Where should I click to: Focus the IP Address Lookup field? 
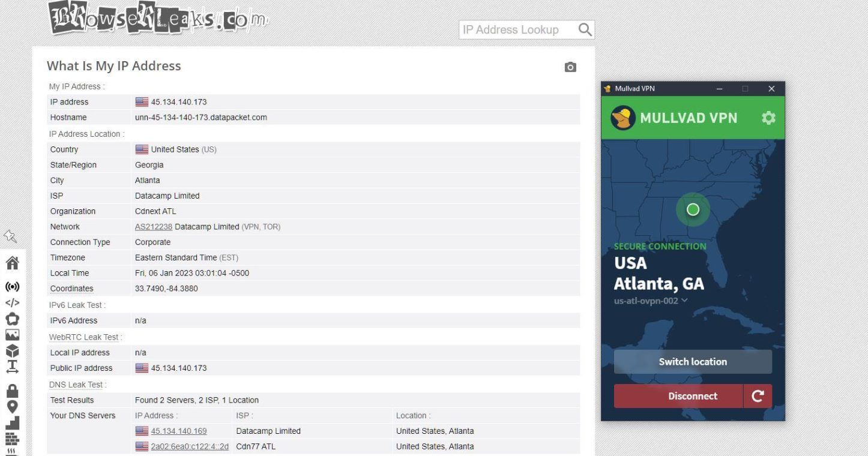coord(519,29)
